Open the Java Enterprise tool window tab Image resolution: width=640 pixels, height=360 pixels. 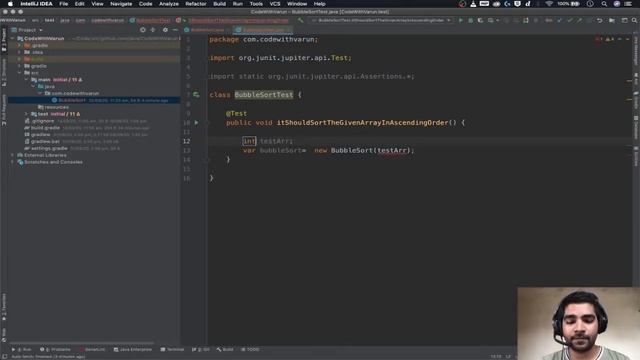[x=133, y=349]
